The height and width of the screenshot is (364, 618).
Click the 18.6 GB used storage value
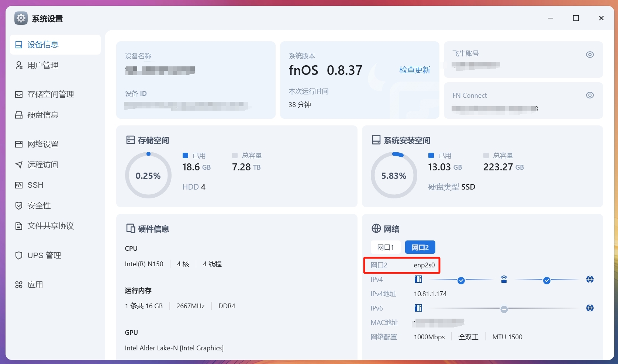pyautogui.click(x=197, y=167)
